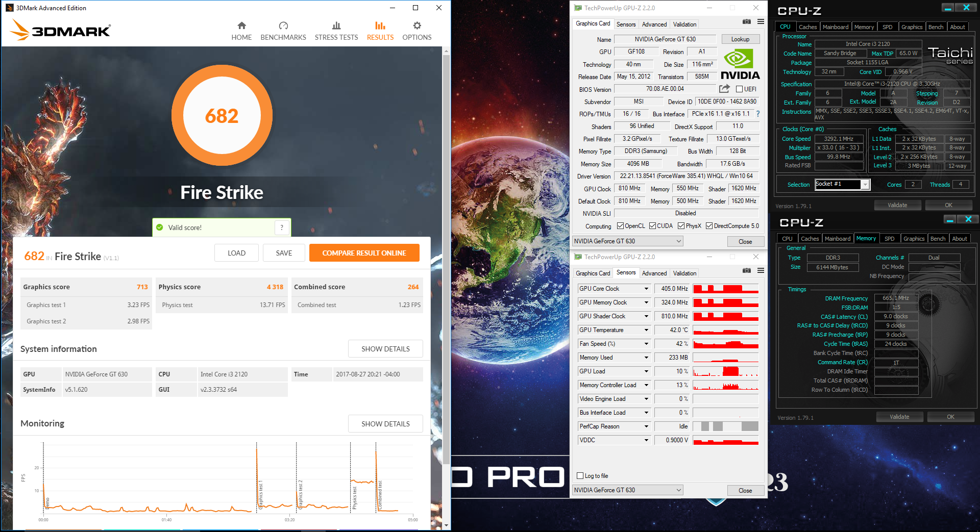Toggle the PhysX checkbox
This screenshot has height=532, width=980.
point(681,226)
